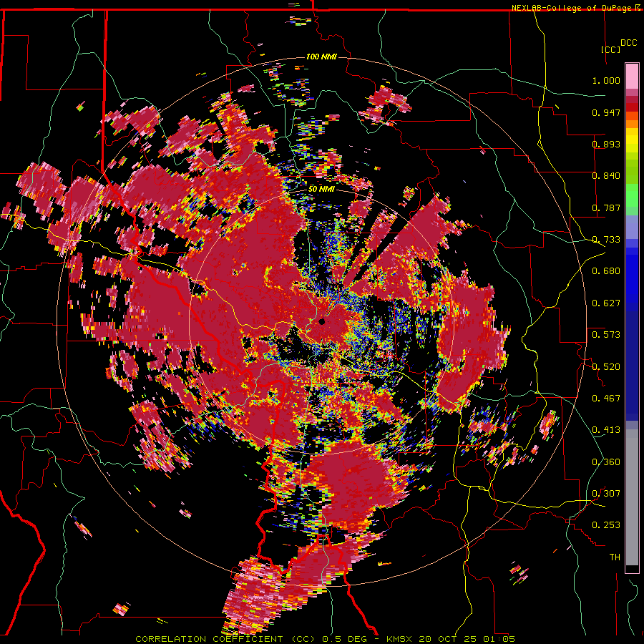Click the light pink swatch beside 1.000

tap(632, 77)
